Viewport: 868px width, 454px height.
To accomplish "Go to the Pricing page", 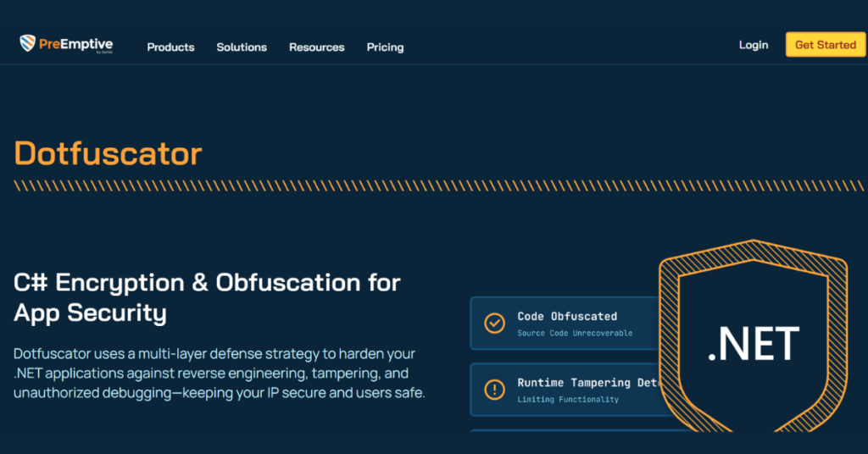I will pos(386,47).
